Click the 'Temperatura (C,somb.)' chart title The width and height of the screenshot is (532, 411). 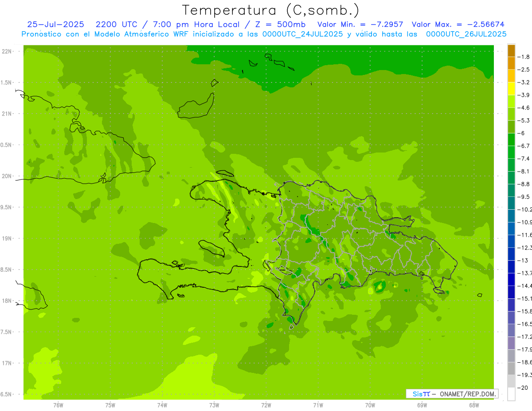click(x=270, y=10)
